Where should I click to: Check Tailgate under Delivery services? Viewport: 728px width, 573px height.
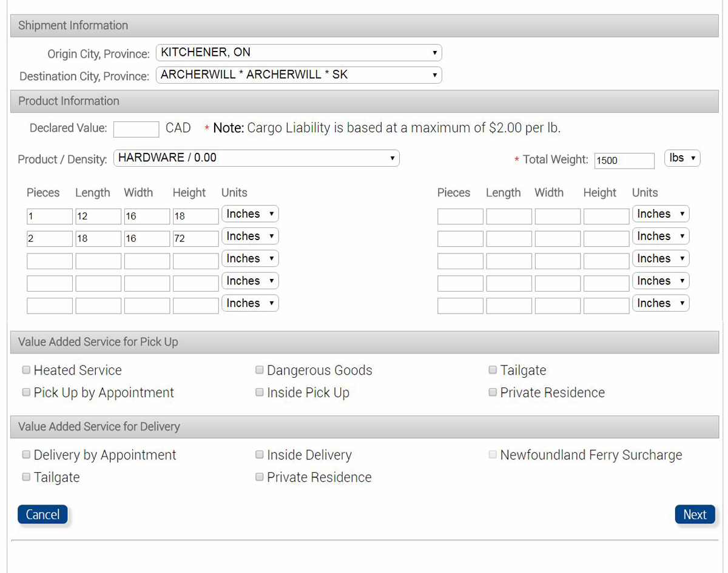26,477
